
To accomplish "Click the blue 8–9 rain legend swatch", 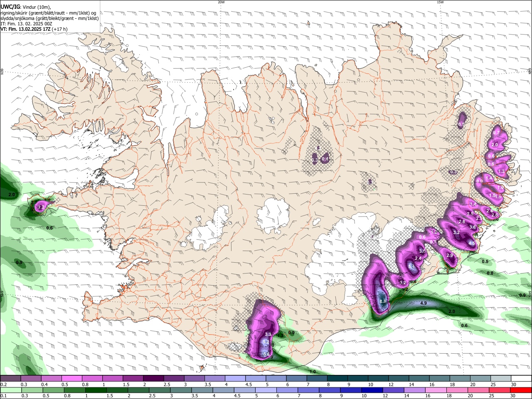I will 330,390.
